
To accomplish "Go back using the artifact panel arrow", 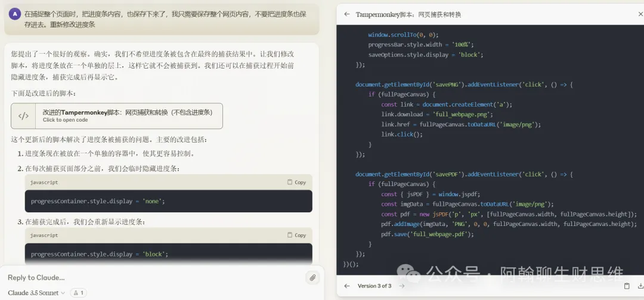I will click(x=347, y=14).
